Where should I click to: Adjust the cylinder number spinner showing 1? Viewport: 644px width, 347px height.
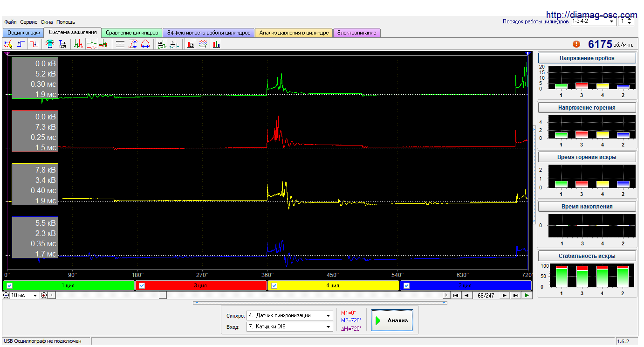coord(626,21)
